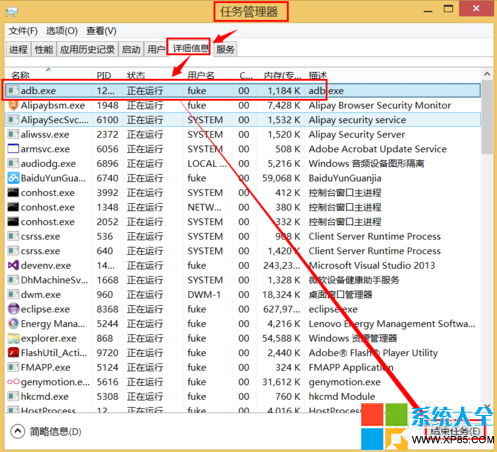The width and height of the screenshot is (497, 452).
Task: Click the csrss.exe icon with PID 640
Action: click(x=13, y=251)
